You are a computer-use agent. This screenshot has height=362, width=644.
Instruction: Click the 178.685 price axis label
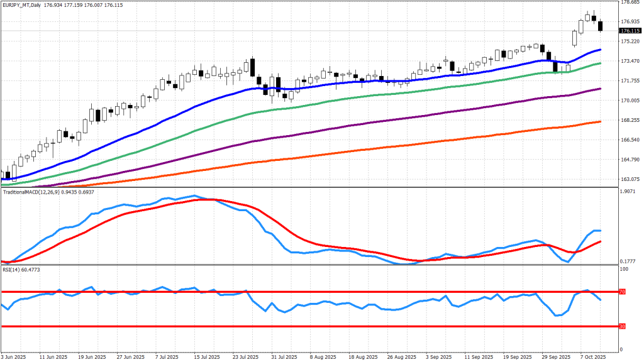[630, 3]
